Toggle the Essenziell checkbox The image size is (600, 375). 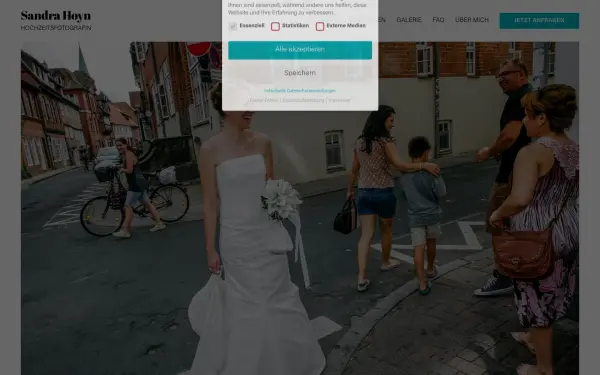[233, 26]
